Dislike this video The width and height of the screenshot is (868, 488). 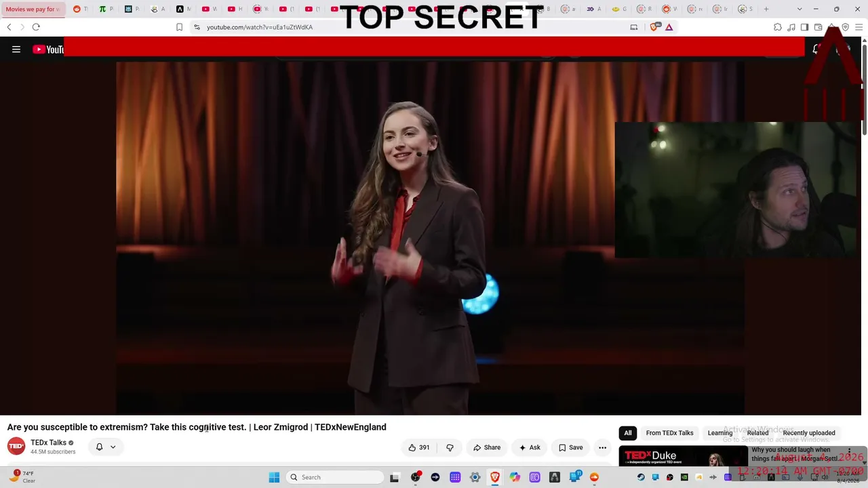450,447
